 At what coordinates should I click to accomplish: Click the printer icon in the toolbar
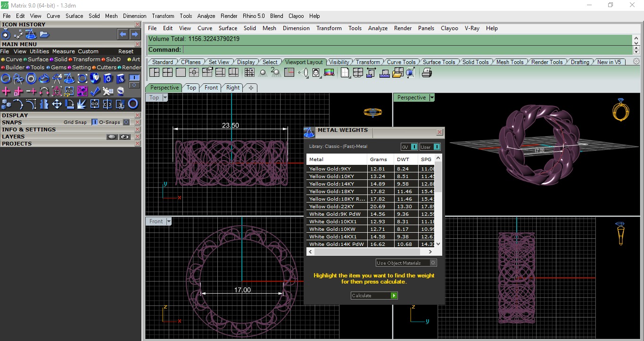pos(427,73)
